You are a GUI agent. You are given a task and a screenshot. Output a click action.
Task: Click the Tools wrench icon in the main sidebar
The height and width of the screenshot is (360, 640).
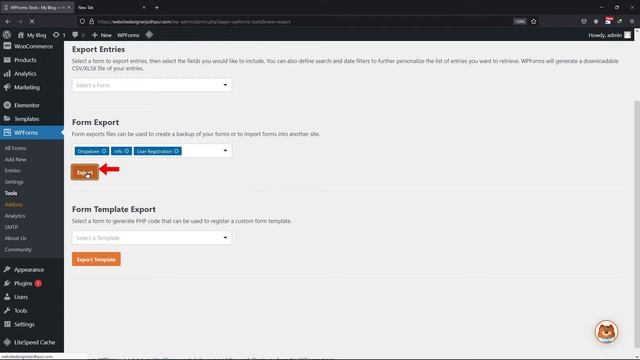7,310
